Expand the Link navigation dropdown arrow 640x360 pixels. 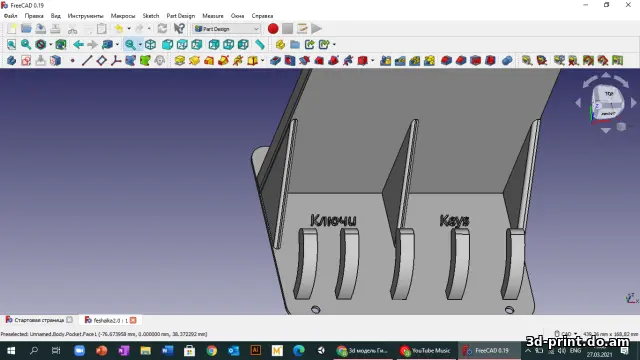[x=117, y=44]
